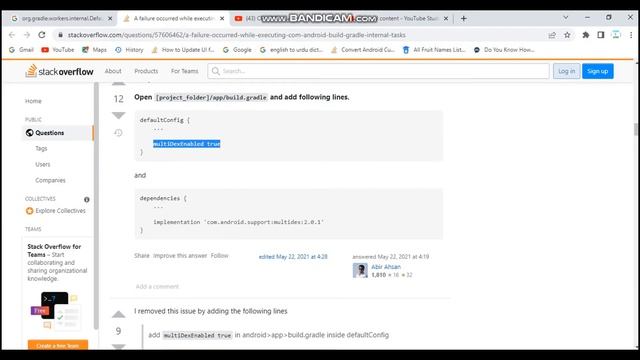Viewport: 640px width, 360px height.
Task: Open the Maps bookmark
Action: (94, 50)
